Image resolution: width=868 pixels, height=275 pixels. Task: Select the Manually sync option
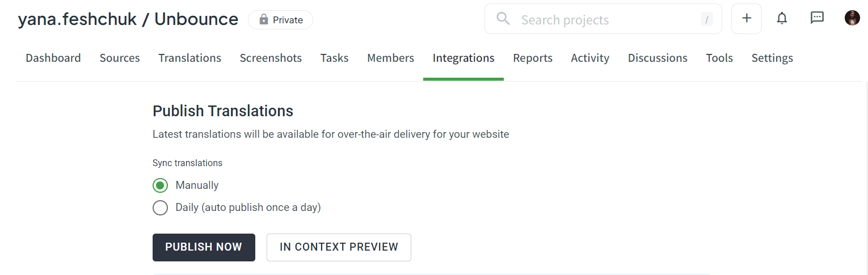pos(161,185)
